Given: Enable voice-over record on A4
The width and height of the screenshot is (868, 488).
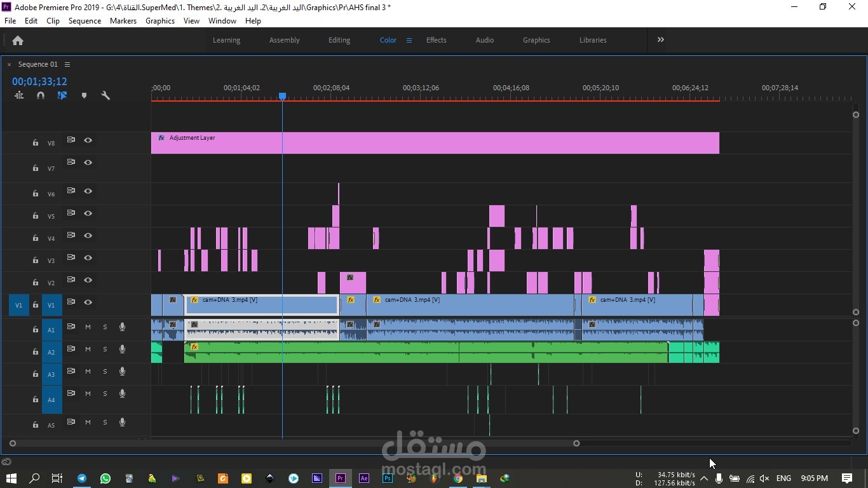Looking at the screenshot, I should (122, 394).
